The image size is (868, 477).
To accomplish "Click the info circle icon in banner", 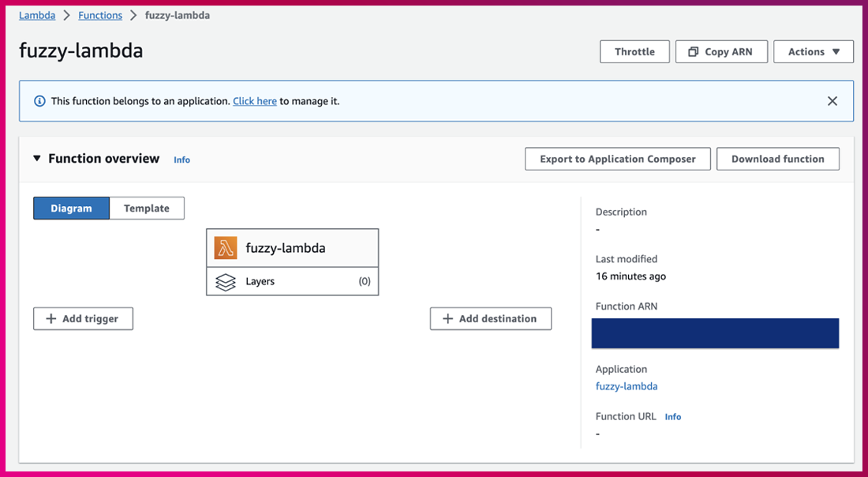I will coord(40,101).
